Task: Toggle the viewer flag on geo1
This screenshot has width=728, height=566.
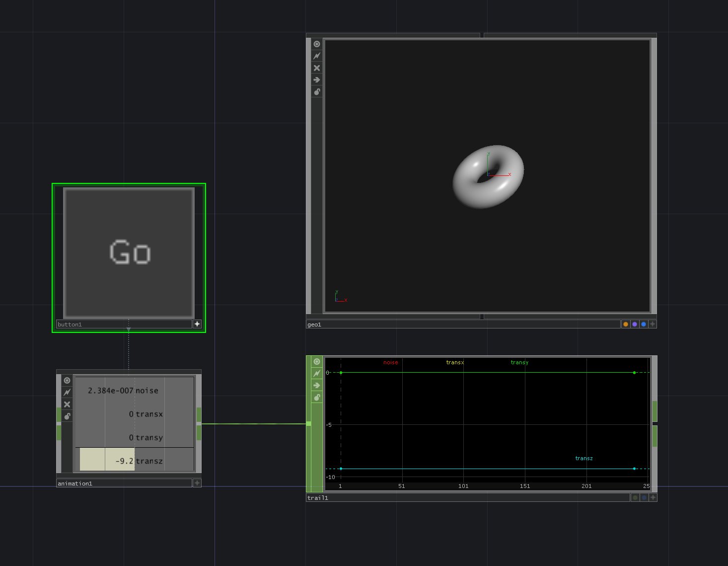Action: pyautogui.click(x=317, y=44)
